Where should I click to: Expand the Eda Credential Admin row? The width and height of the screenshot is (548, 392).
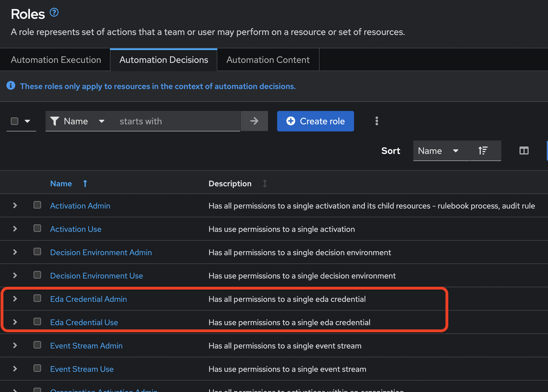click(x=15, y=299)
